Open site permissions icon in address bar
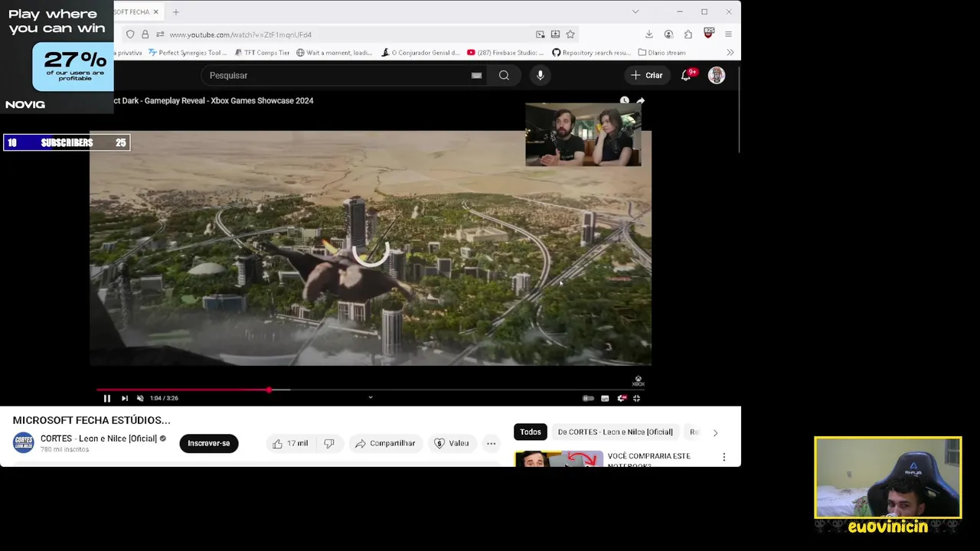 pos(160,34)
